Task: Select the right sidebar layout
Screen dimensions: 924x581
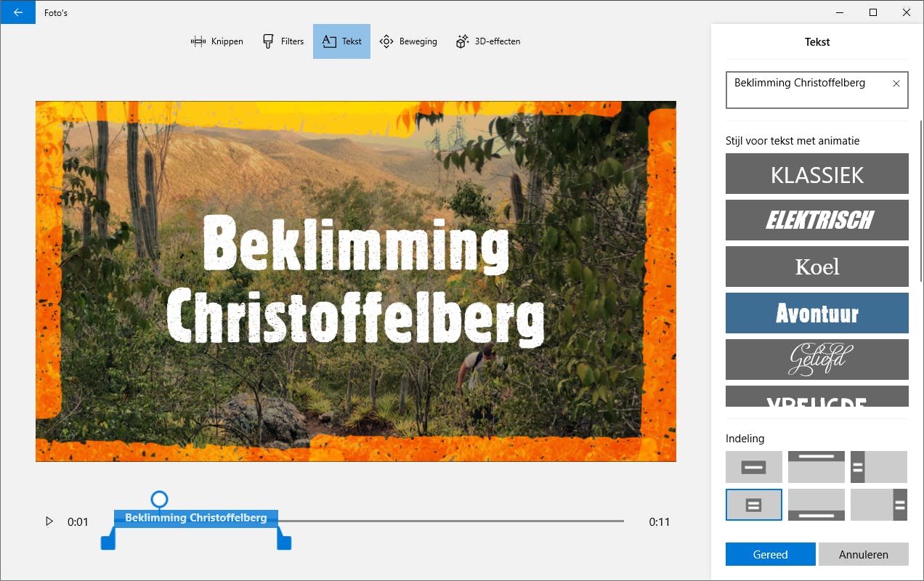Action: coord(879,505)
